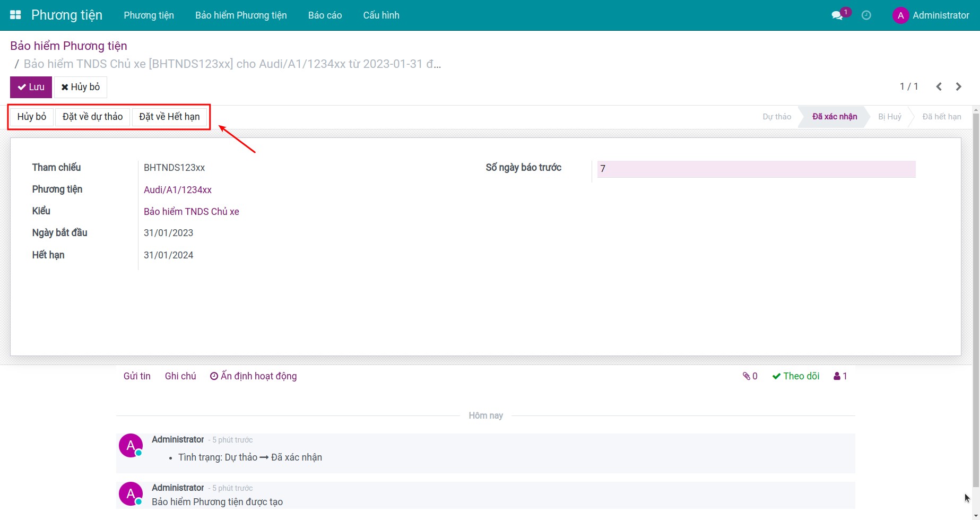
Task: Open Bảo hiểm Phương tiện menu item
Action: pyautogui.click(x=241, y=15)
